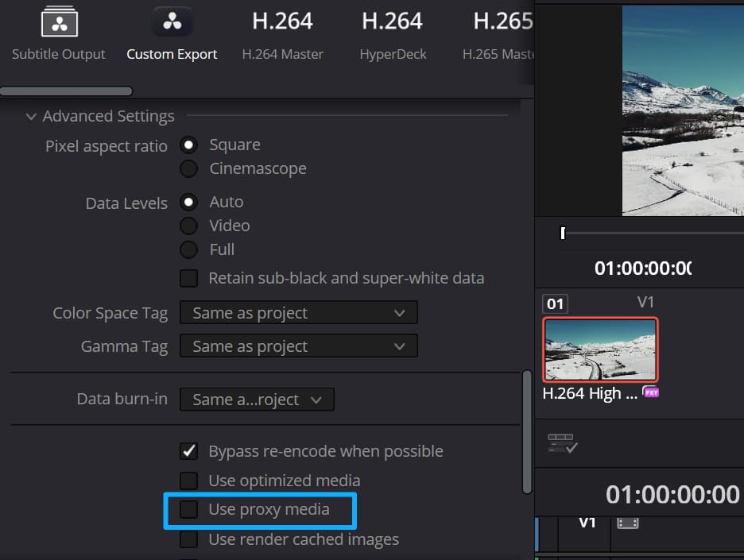Select the H.265 Master preset

pos(501,21)
